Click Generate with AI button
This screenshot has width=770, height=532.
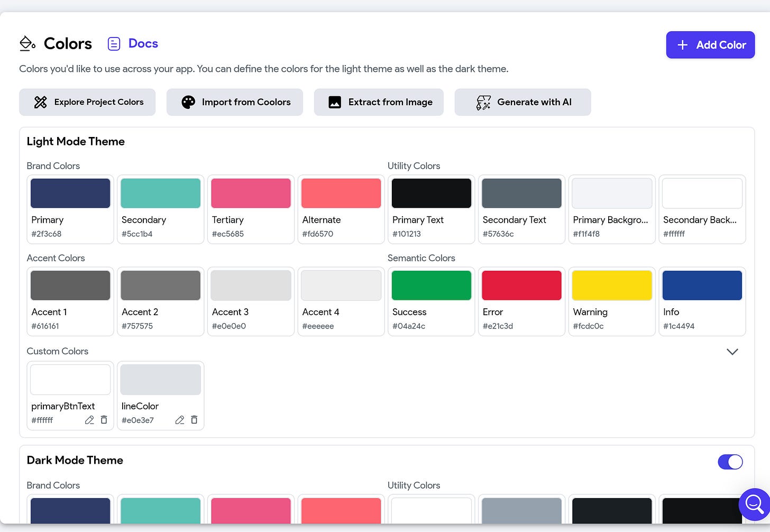click(x=522, y=102)
